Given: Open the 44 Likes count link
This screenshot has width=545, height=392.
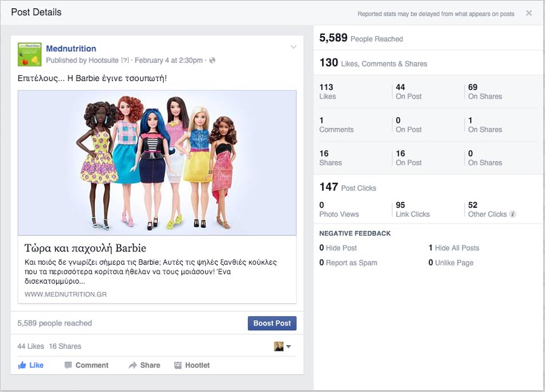Looking at the screenshot, I should [x=30, y=346].
